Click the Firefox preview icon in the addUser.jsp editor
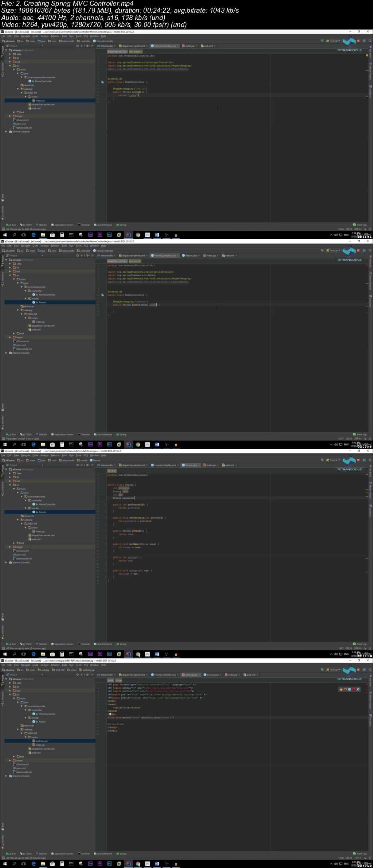The width and height of the screenshot is (373, 868). [x=345, y=689]
